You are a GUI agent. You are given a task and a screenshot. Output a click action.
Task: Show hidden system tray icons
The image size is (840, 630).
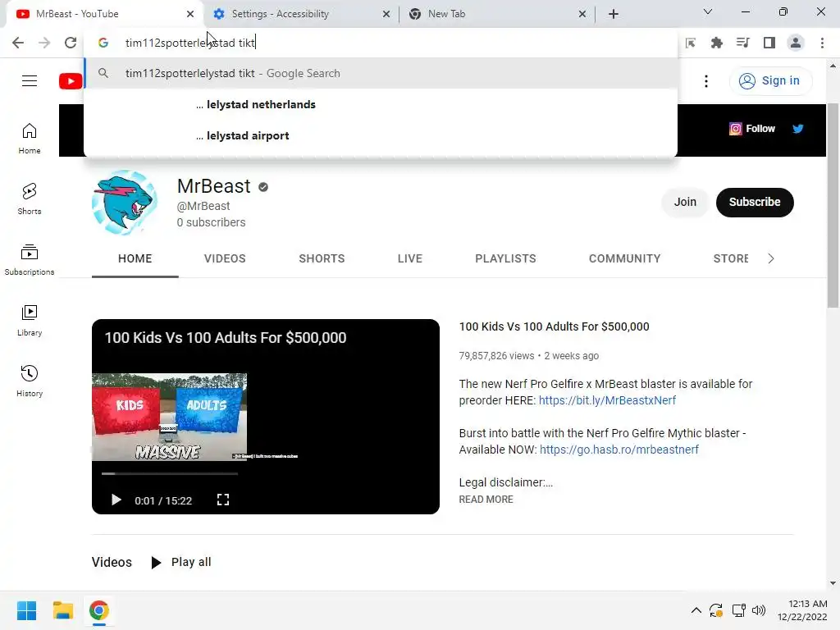pos(696,610)
